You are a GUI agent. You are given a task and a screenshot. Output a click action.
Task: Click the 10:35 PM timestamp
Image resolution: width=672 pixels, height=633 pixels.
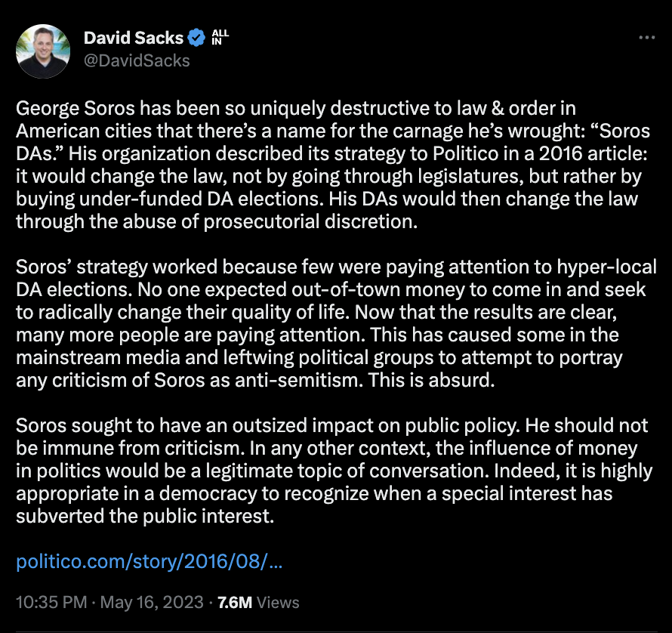49,603
